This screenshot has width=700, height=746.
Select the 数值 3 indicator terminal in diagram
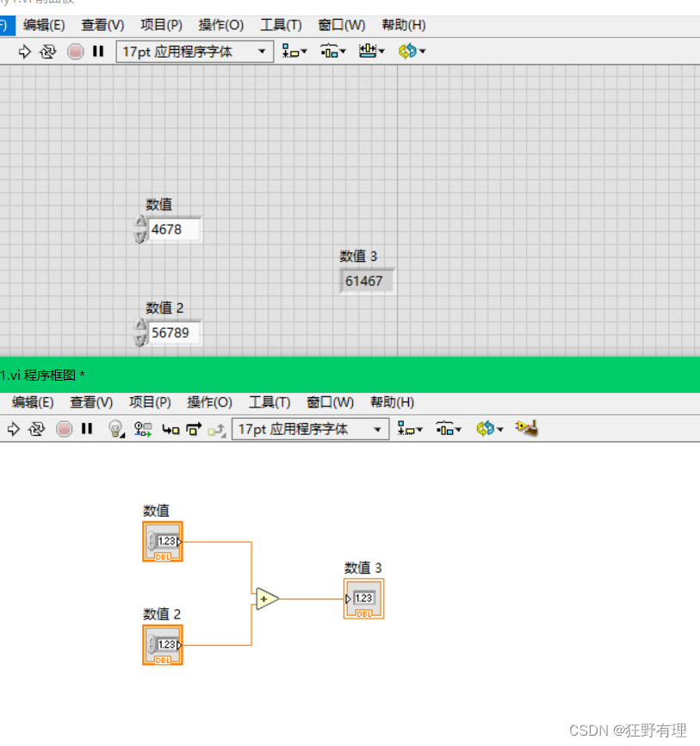click(364, 599)
